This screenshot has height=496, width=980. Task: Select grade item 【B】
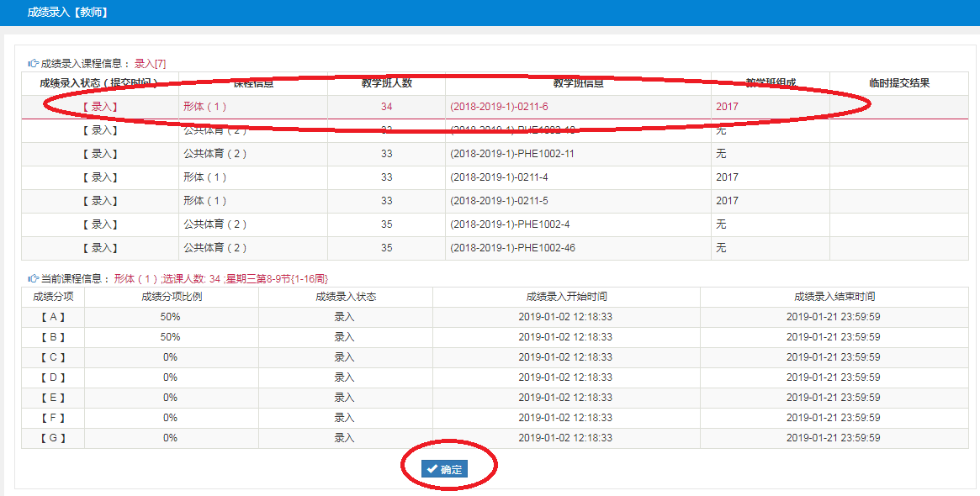pyautogui.click(x=52, y=337)
